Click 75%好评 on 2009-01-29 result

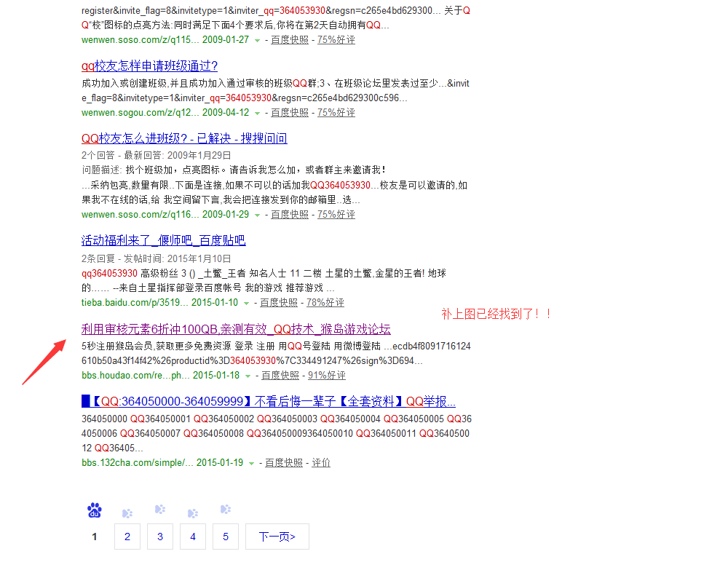(336, 215)
